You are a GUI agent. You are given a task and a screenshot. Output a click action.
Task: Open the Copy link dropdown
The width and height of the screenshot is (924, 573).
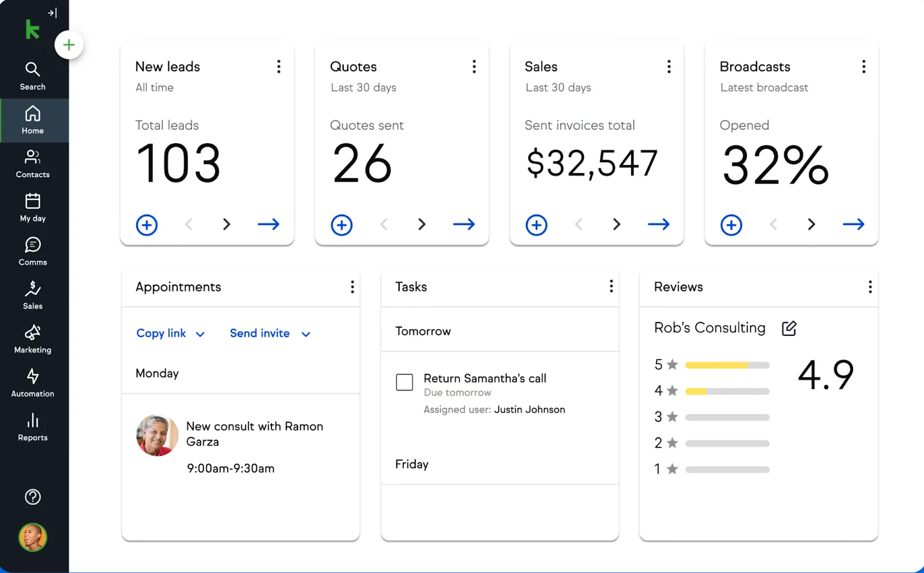point(170,334)
